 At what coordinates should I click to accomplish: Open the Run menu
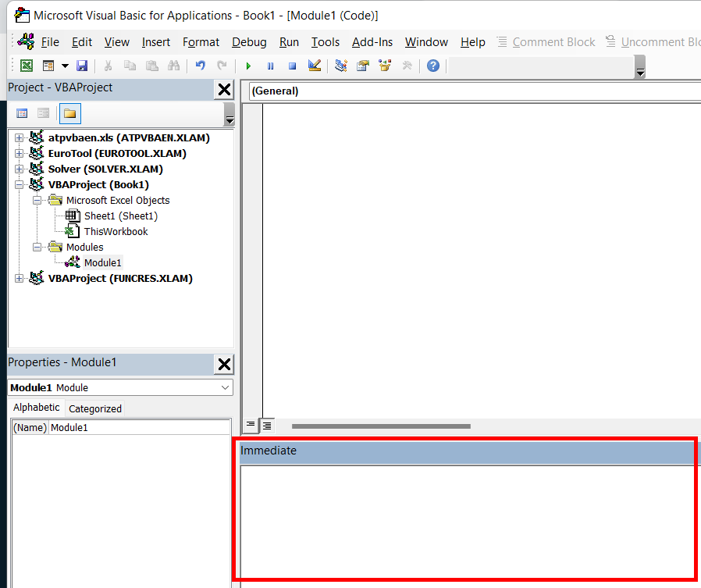coord(289,42)
